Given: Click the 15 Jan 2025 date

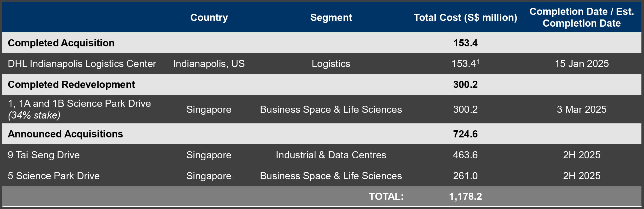Looking at the screenshot, I should click(x=582, y=64).
